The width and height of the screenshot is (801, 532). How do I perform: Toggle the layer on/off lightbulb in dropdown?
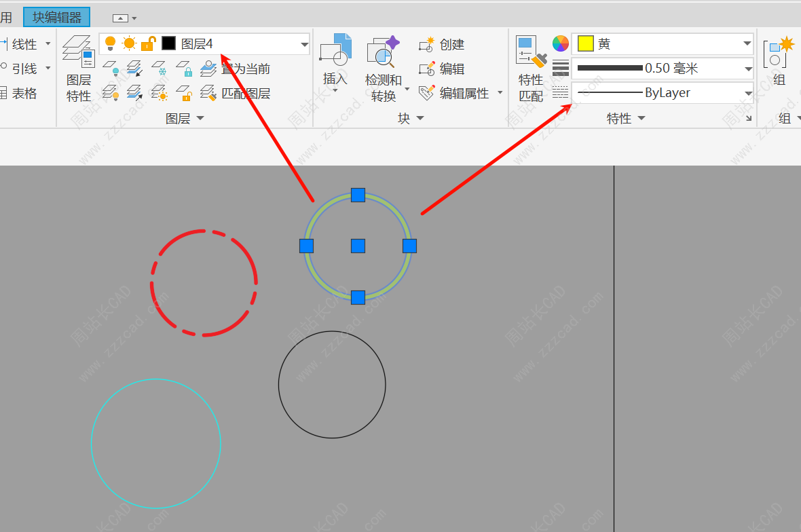point(111,44)
